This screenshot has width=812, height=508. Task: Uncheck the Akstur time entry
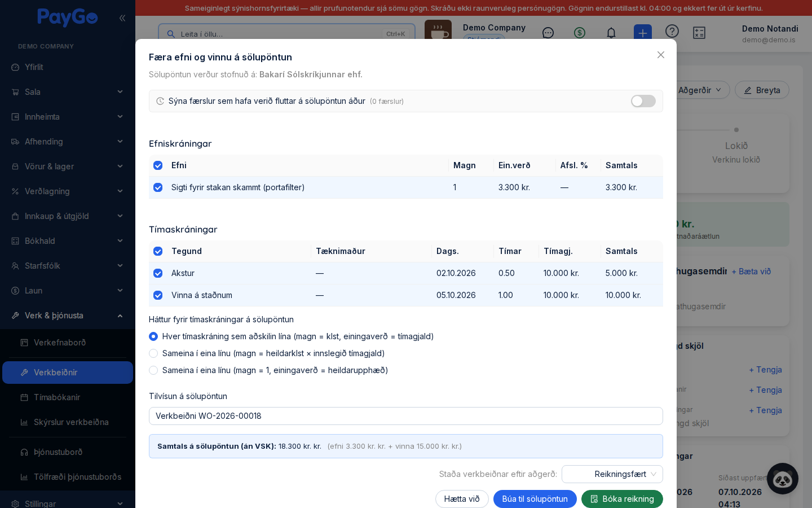(x=158, y=273)
